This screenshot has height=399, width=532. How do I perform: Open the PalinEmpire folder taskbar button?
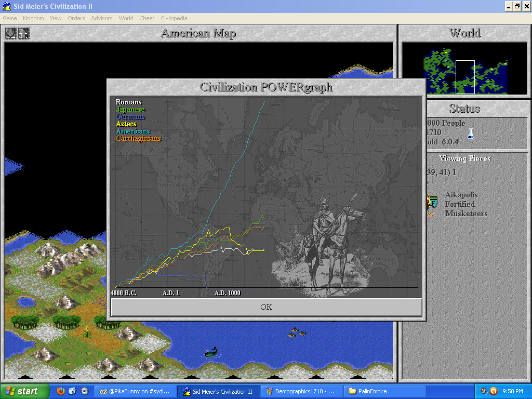click(385, 392)
